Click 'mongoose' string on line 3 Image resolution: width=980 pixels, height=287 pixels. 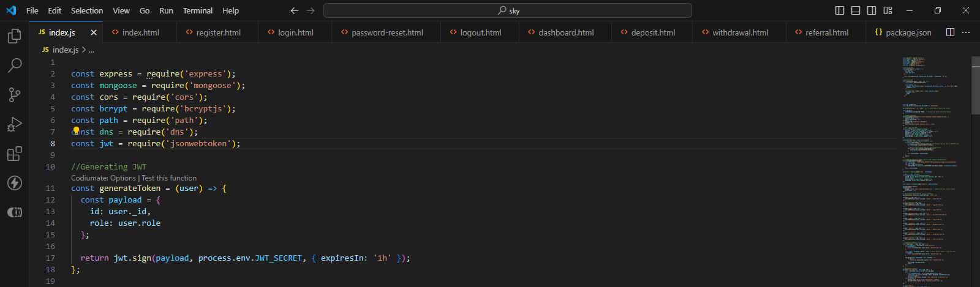coord(213,85)
